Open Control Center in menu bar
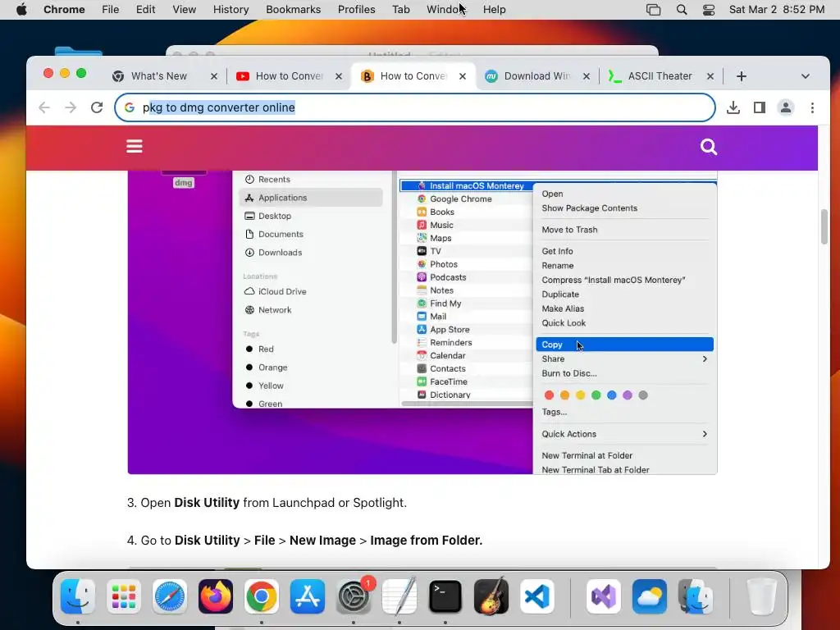 click(x=709, y=10)
